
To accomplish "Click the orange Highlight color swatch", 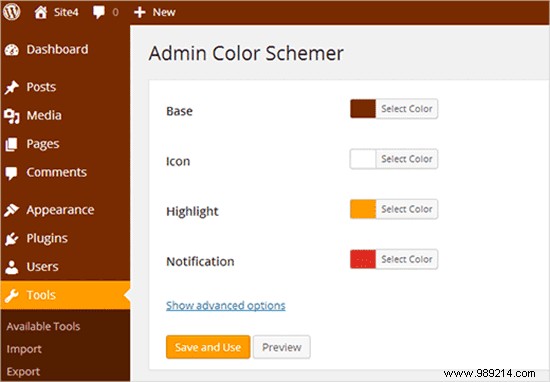I will 363,209.
